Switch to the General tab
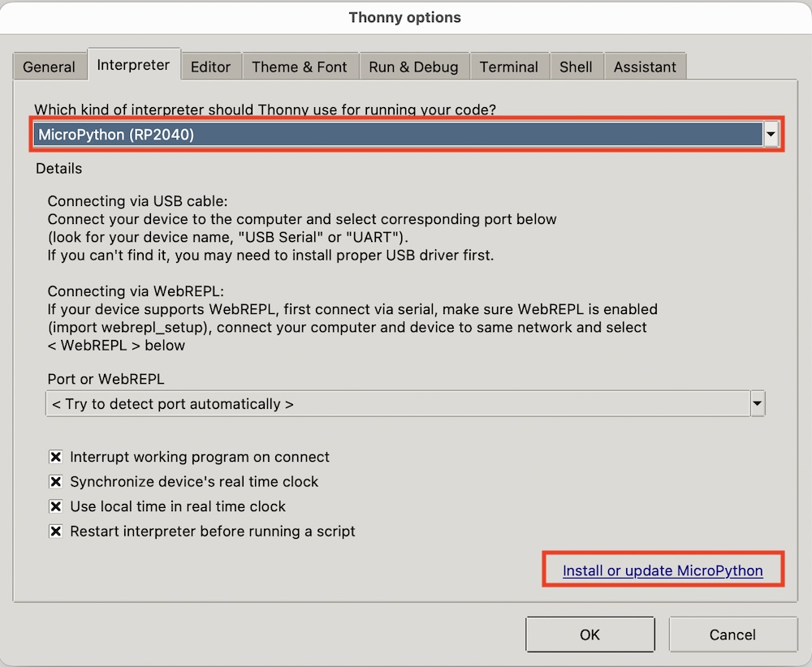Viewport: 812px width, 667px height. click(x=49, y=67)
